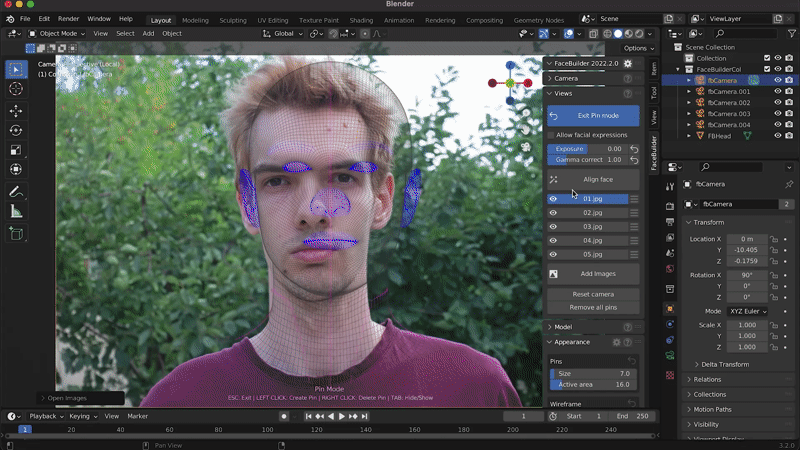
Task: Open Tool properties tab icon
Action: (x=670, y=187)
